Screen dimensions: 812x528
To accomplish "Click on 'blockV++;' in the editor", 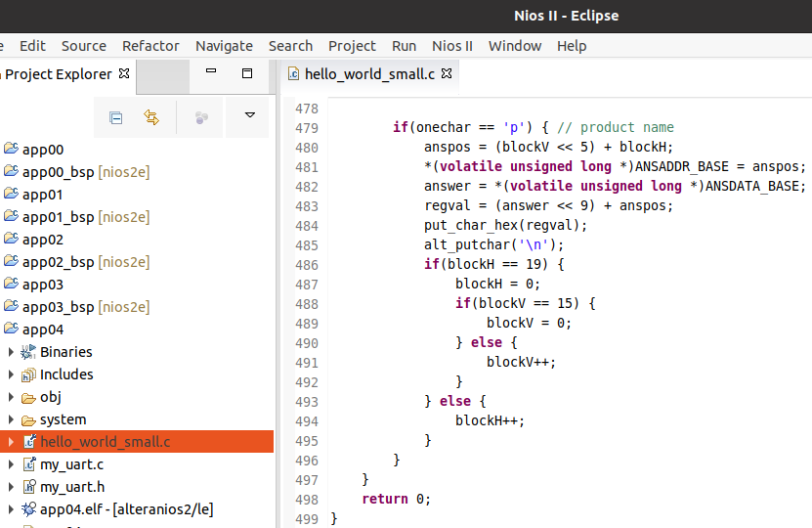I will point(521,362).
